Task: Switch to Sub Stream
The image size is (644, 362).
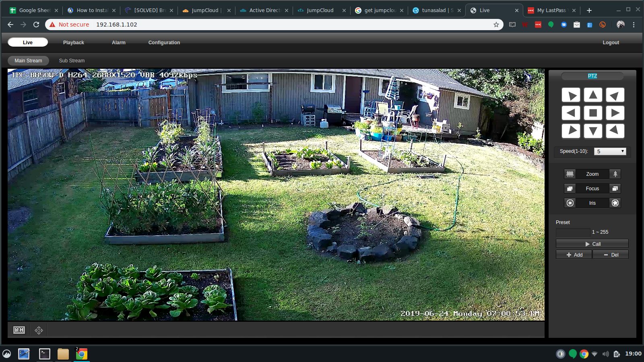Action: click(72, 61)
